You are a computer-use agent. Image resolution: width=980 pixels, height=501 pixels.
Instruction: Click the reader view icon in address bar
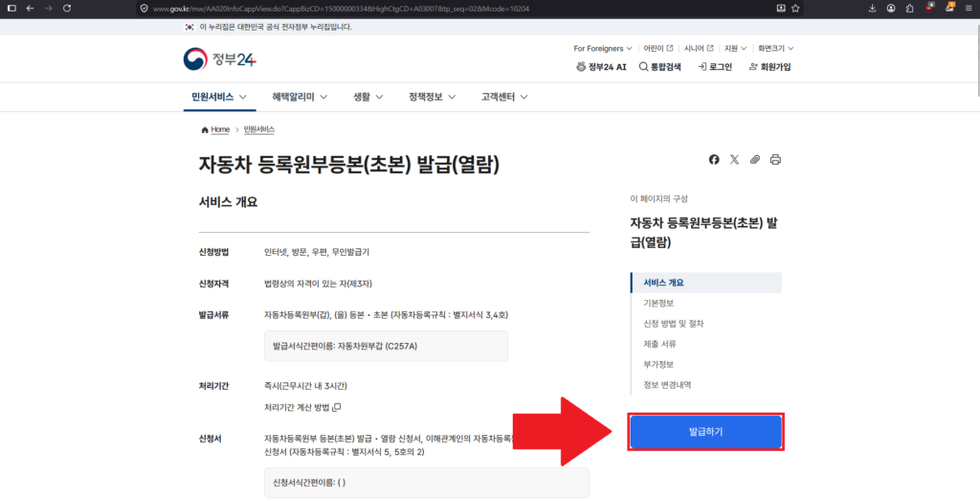[x=781, y=9]
